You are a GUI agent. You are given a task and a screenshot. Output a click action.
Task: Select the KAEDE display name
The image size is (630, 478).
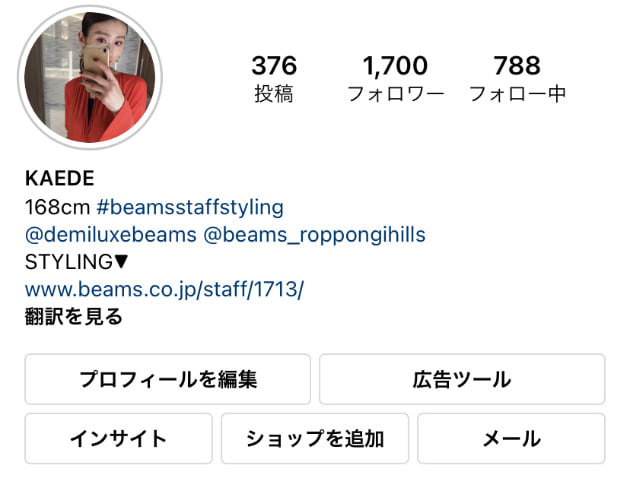point(59,178)
